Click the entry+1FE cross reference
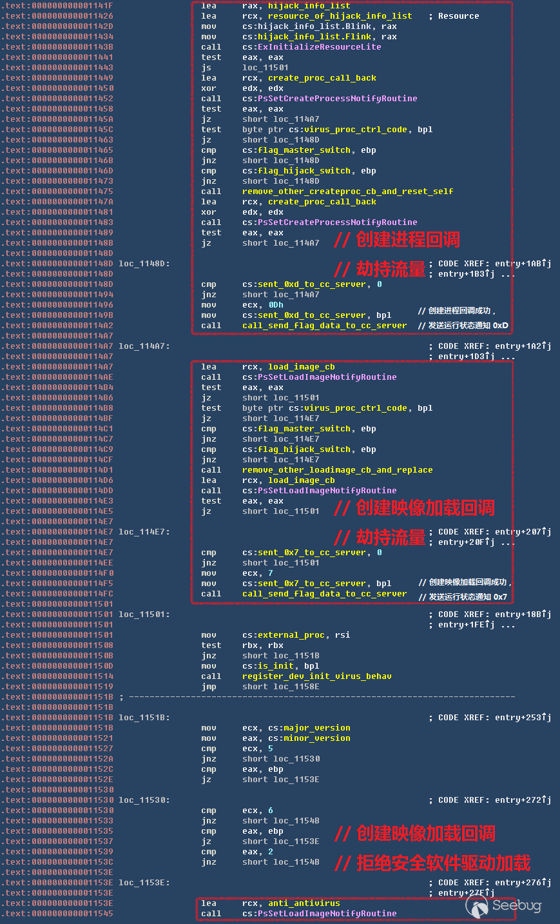The height and width of the screenshot is (924, 560). (467, 625)
